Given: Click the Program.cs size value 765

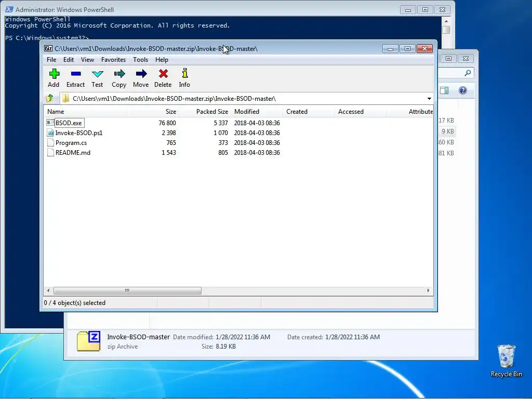Looking at the screenshot, I should click(171, 142).
